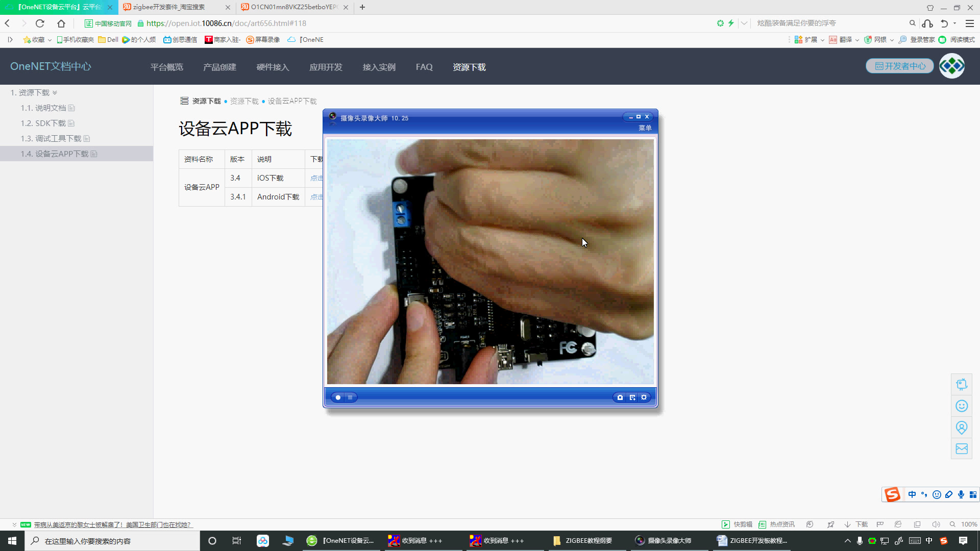Click the Sogou input S logo
The image size is (980, 551).
pos(893,494)
